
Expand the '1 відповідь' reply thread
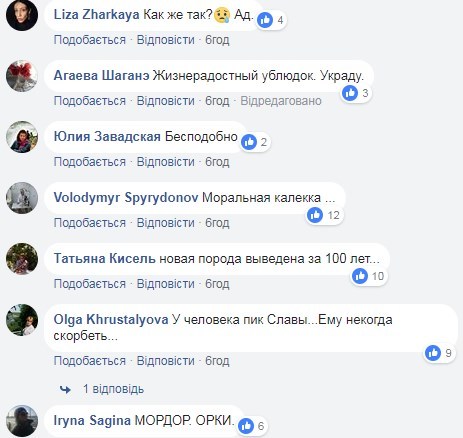pyautogui.click(x=113, y=389)
